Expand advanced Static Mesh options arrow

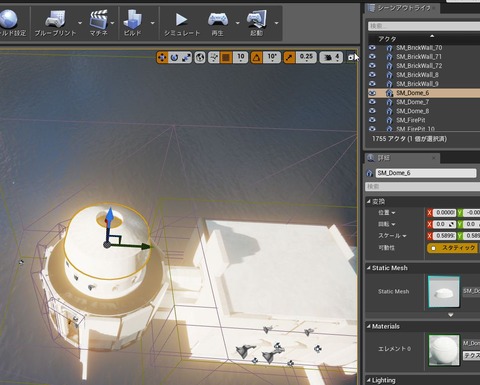click(x=451, y=315)
